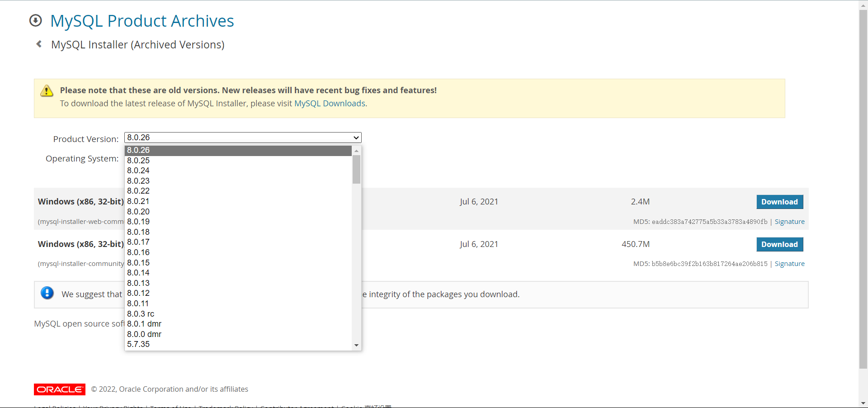Click the blue info exclamation icon

click(x=47, y=293)
